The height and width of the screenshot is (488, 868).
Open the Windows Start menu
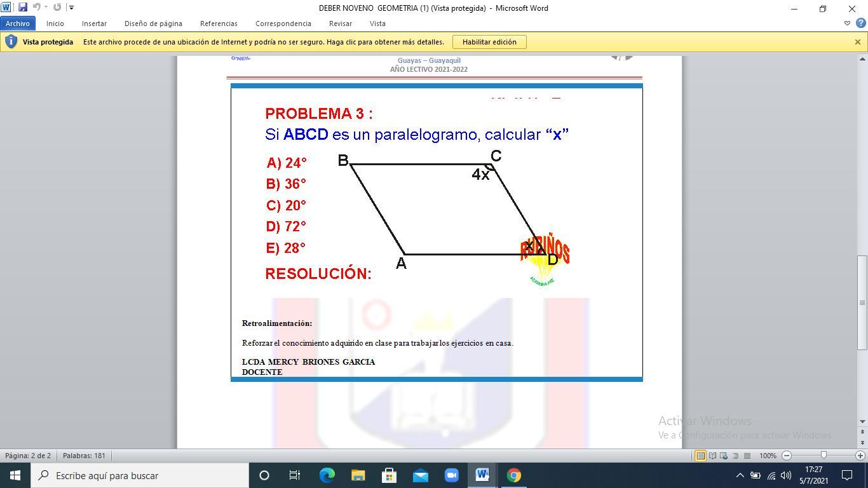[15, 475]
